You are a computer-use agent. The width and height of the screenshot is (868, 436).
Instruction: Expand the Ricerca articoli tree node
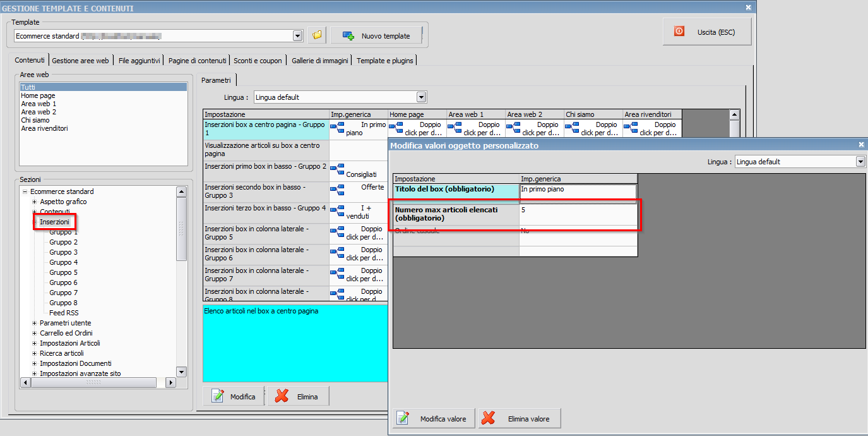point(34,353)
